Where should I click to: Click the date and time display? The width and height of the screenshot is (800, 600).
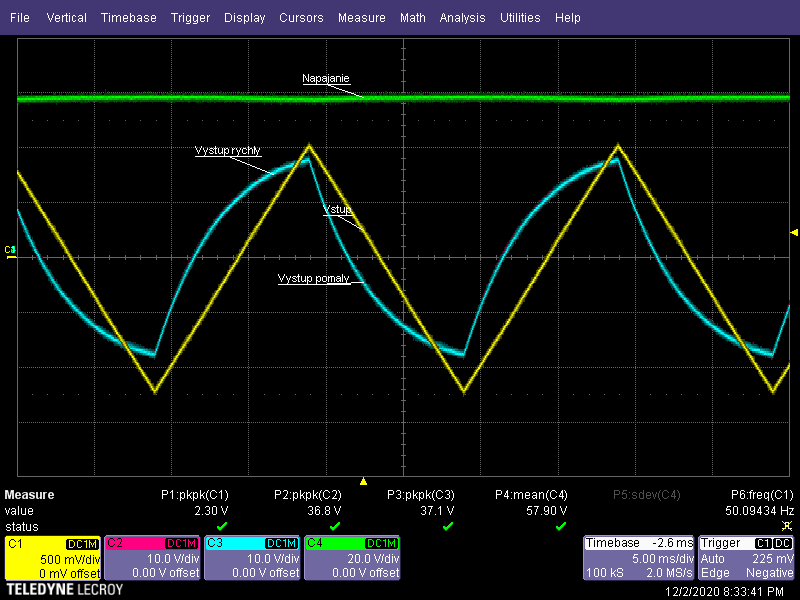pos(724,591)
